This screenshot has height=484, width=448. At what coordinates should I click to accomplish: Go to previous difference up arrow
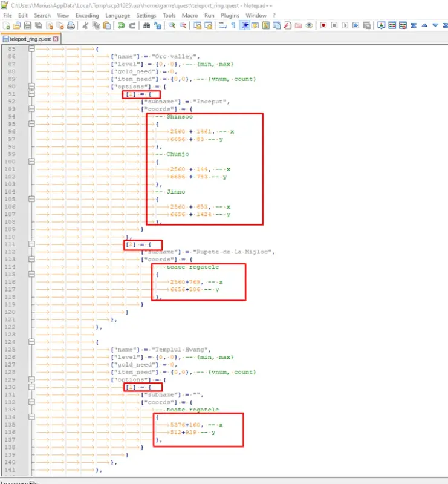[x=424, y=25]
